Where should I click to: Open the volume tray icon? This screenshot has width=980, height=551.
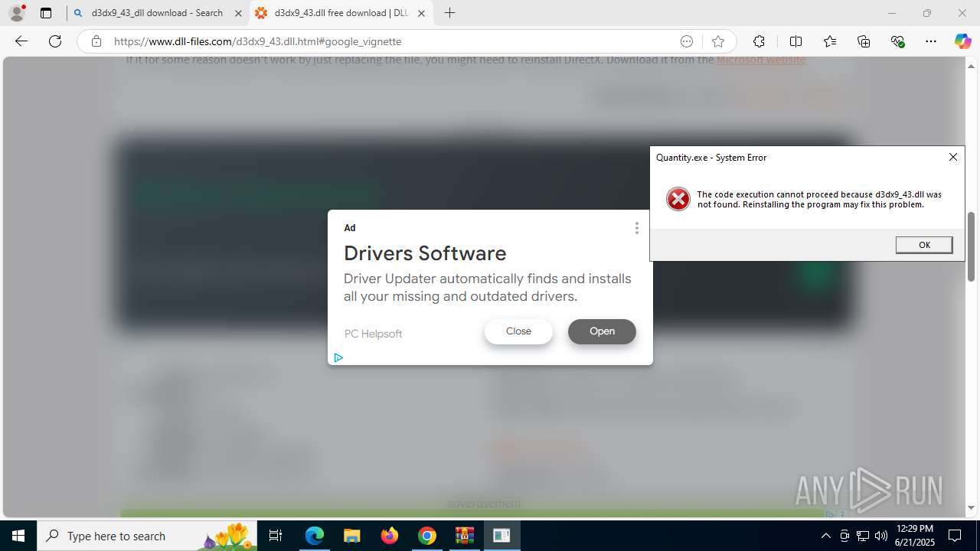pos(881,536)
